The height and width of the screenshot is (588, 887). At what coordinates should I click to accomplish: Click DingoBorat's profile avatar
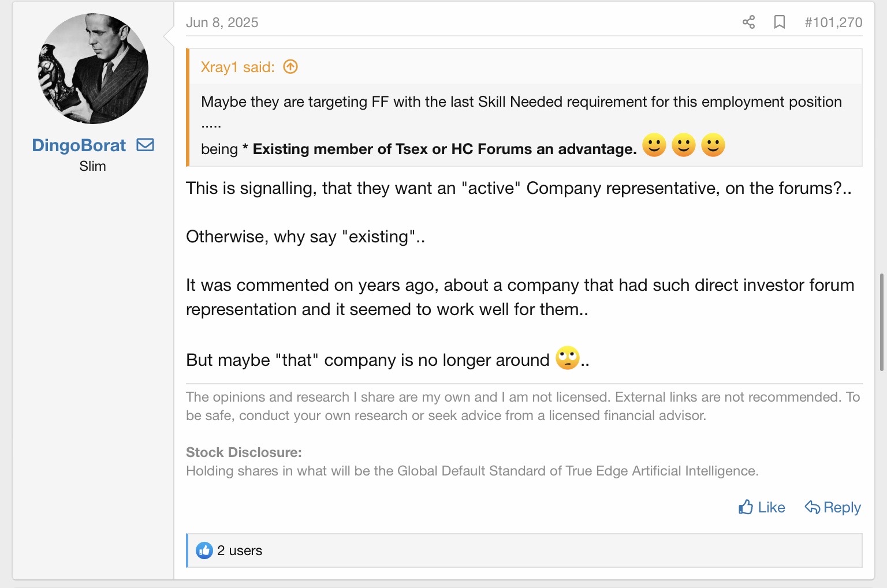tap(93, 69)
